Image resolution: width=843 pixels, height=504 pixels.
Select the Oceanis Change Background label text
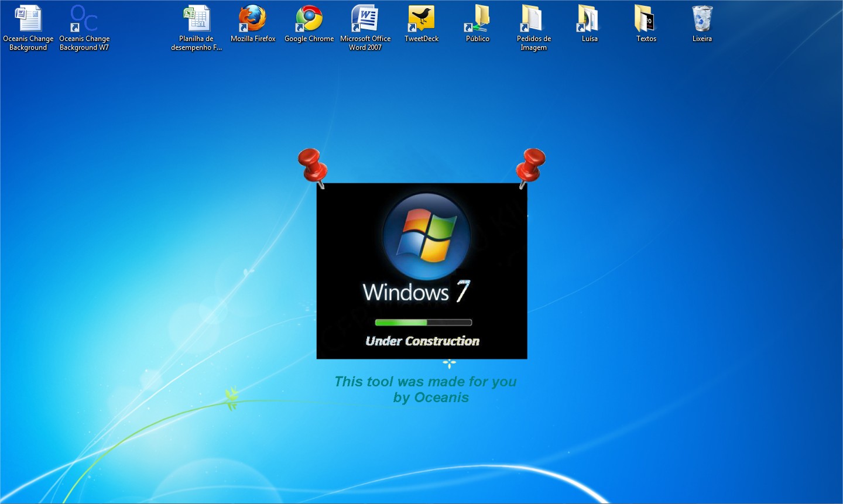28,43
